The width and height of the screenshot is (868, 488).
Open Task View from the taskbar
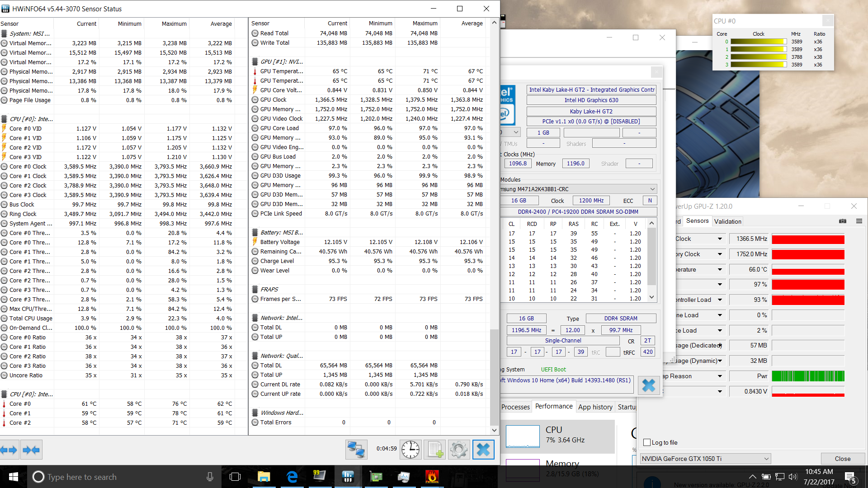point(235,477)
